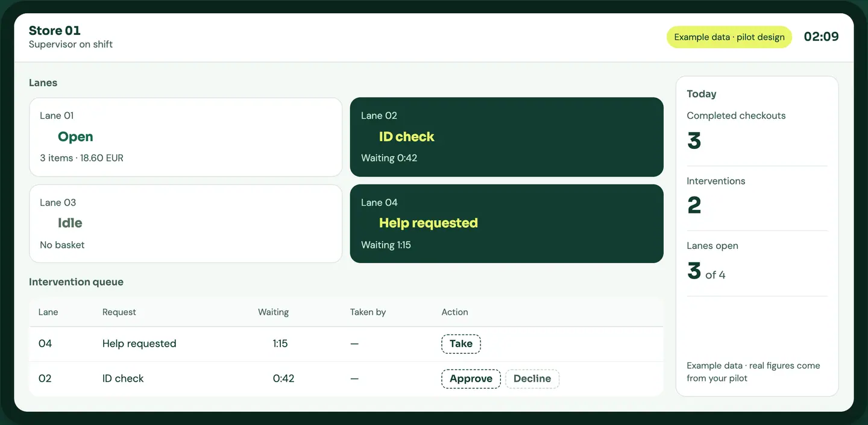Click 'Idle' status in Lane 03

point(70,223)
